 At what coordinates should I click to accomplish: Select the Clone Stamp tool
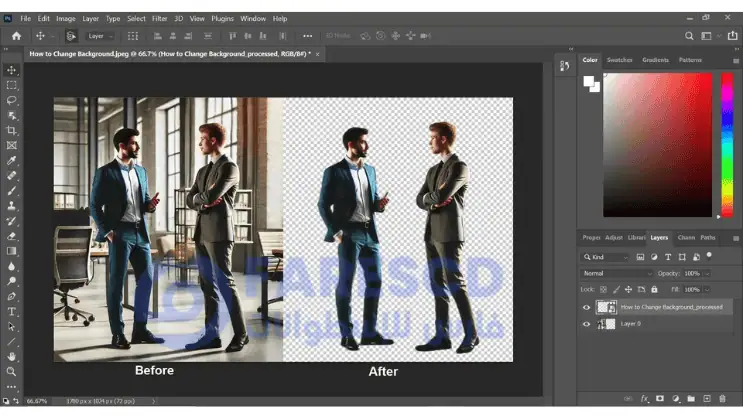tap(11, 206)
